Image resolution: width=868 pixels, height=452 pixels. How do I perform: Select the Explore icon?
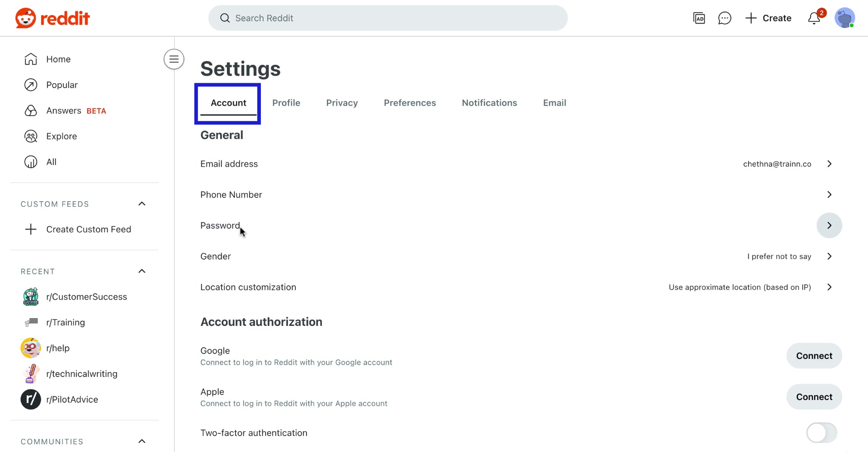click(x=30, y=136)
